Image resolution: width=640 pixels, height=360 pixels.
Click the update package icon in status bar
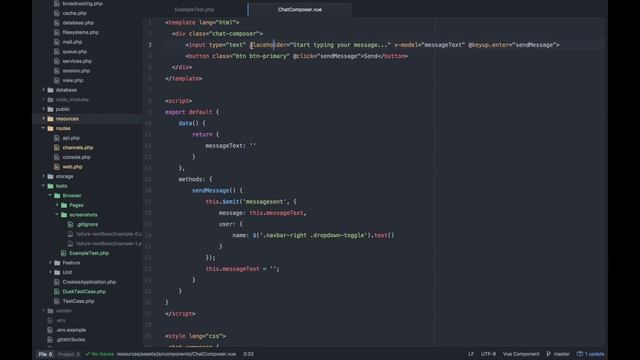click(580, 354)
